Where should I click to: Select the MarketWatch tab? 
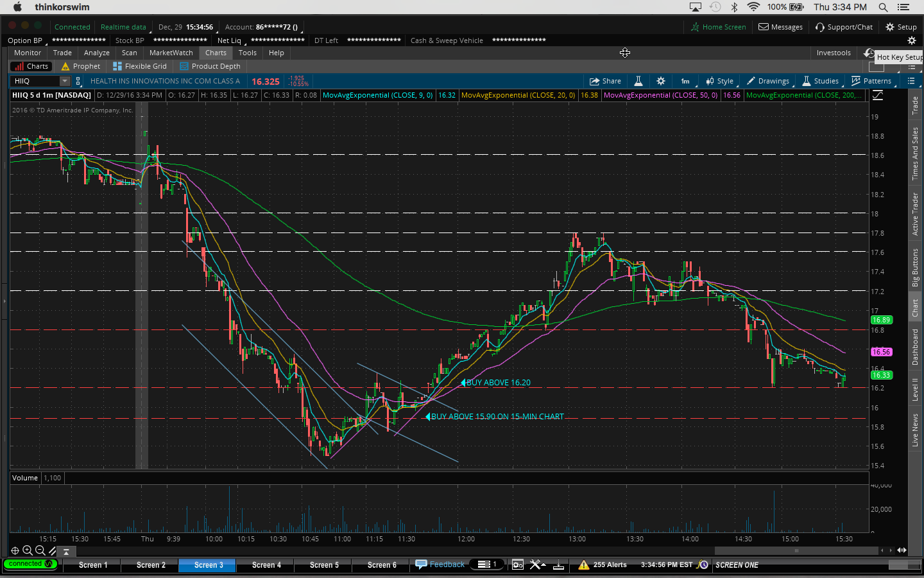(171, 53)
